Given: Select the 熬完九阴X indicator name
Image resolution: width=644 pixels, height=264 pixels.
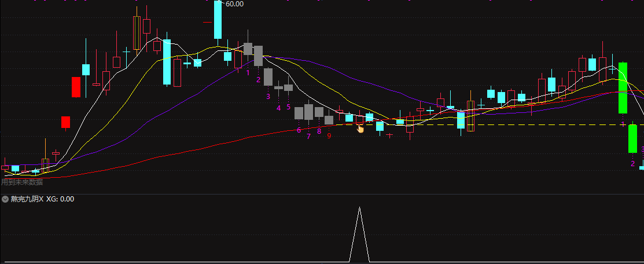Looking at the screenshot, I should [27, 199].
